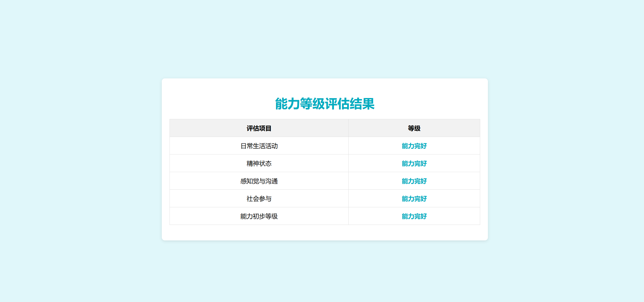Select the 日常生活活动 row label
Screen dimensions: 644x302
click(259, 146)
